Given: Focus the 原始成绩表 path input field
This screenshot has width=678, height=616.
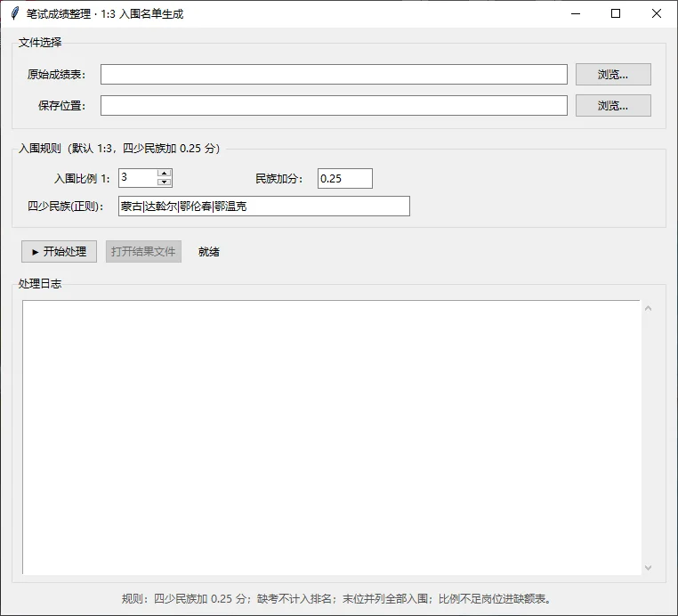Looking at the screenshot, I should (334, 75).
